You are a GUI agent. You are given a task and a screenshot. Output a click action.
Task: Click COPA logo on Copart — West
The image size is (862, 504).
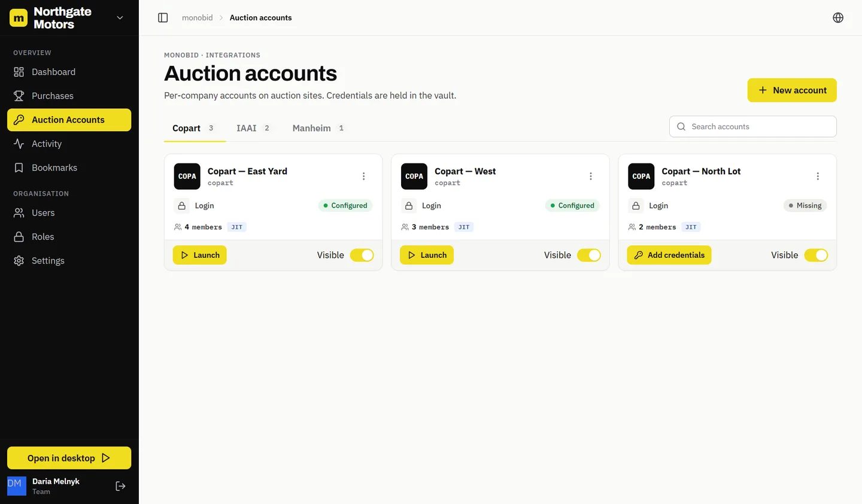point(414,177)
